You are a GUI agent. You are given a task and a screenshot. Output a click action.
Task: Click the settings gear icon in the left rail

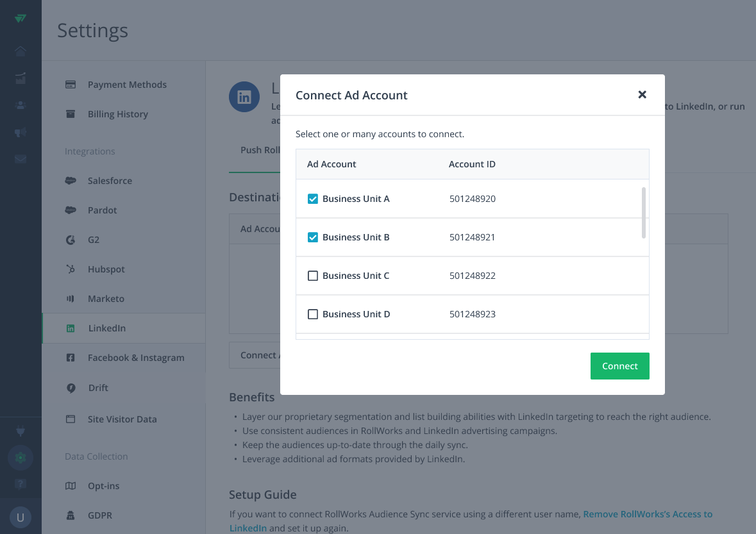click(x=21, y=457)
